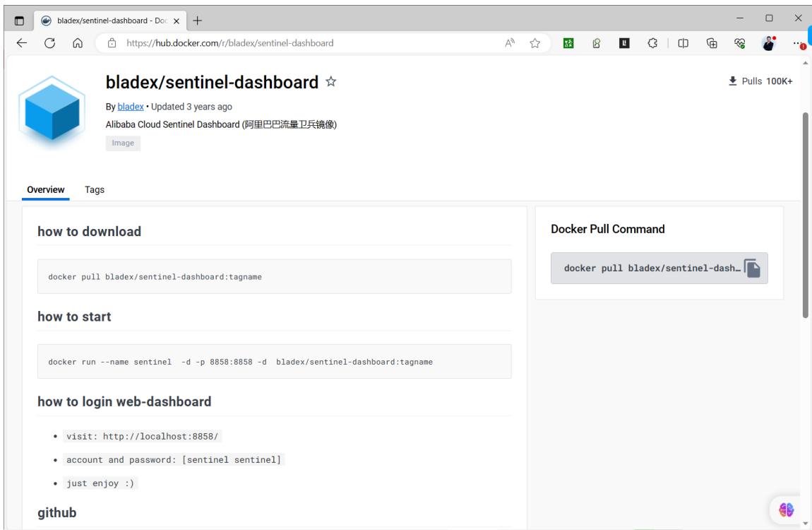Click the blue cube repository logo
Viewport: 812px width, 530px height.
click(52, 110)
